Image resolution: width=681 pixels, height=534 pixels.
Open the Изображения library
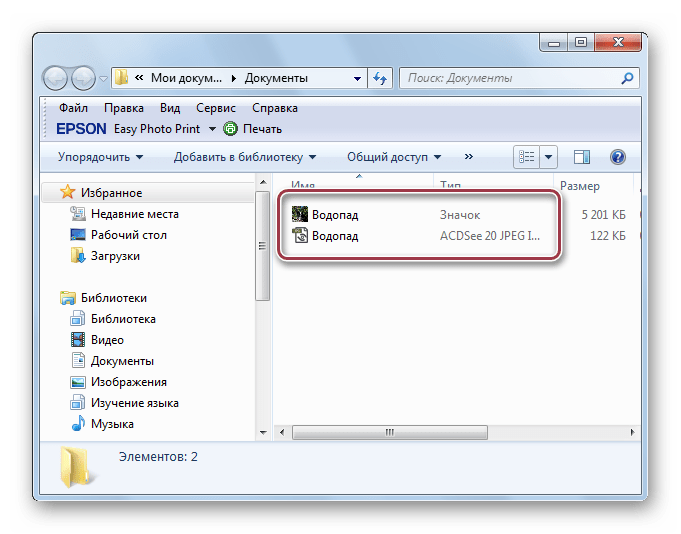pyautogui.click(x=129, y=382)
